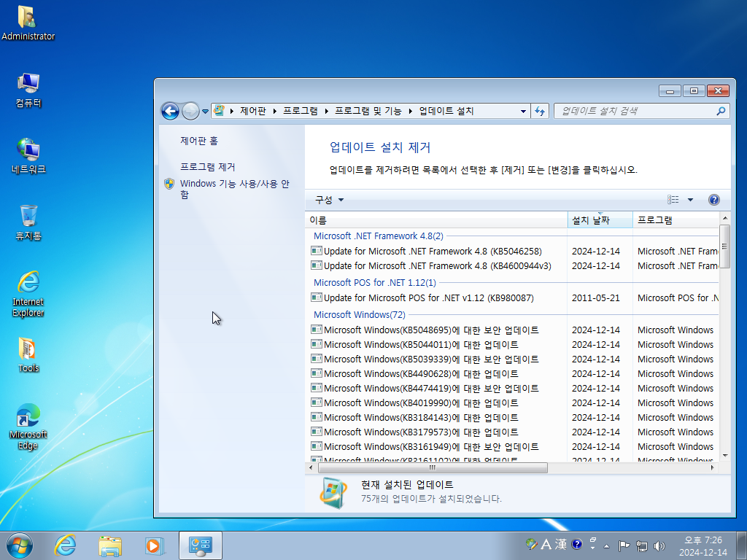747x560 pixels.
Task: Select the 업데이트 설치 breadcrumb
Action: 446,111
